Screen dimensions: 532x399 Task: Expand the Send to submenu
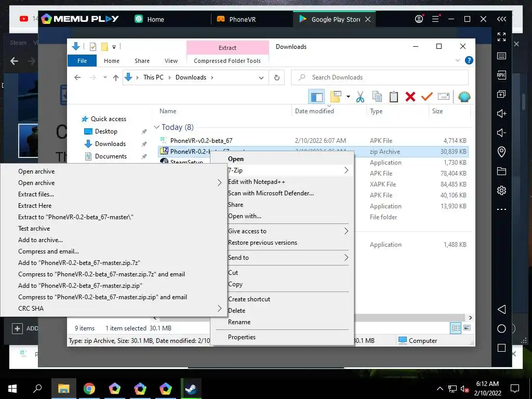[x=346, y=258]
